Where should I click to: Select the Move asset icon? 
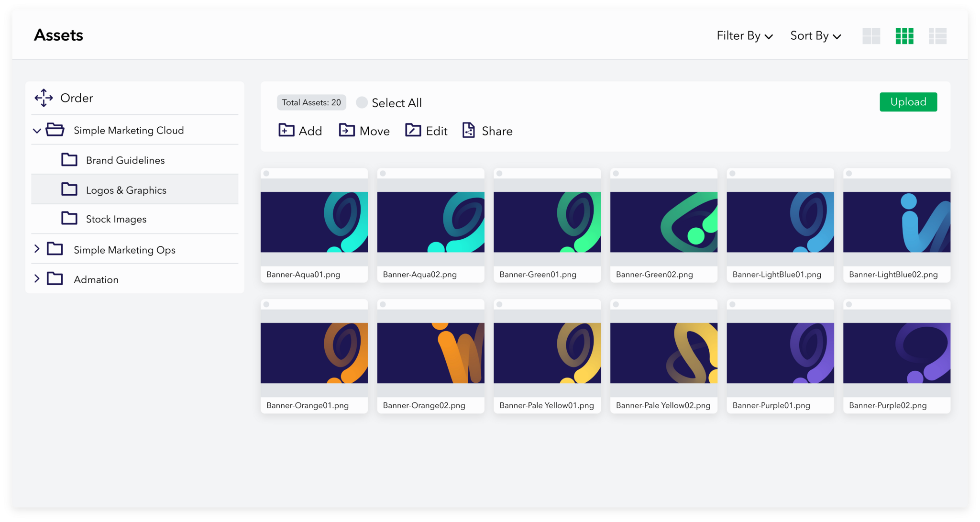347,130
